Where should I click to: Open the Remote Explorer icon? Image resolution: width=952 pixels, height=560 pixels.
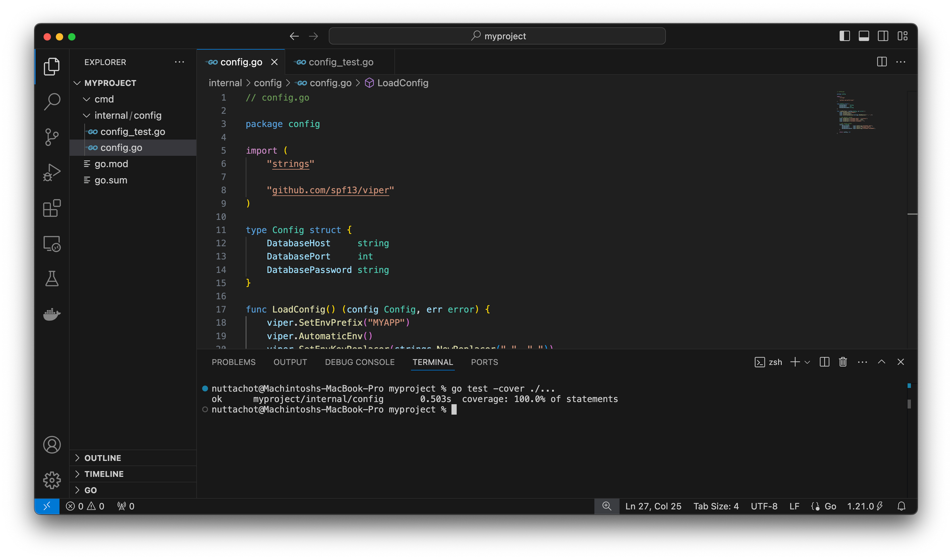pyautogui.click(x=52, y=244)
